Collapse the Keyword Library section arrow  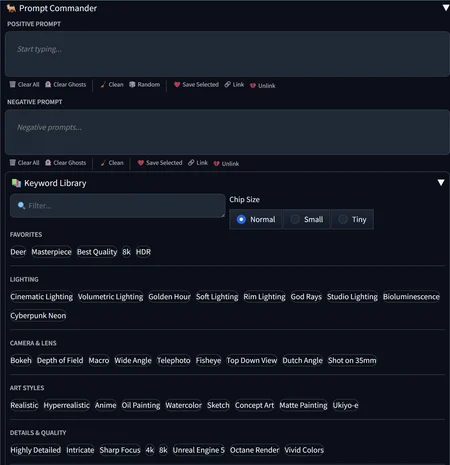tap(441, 183)
